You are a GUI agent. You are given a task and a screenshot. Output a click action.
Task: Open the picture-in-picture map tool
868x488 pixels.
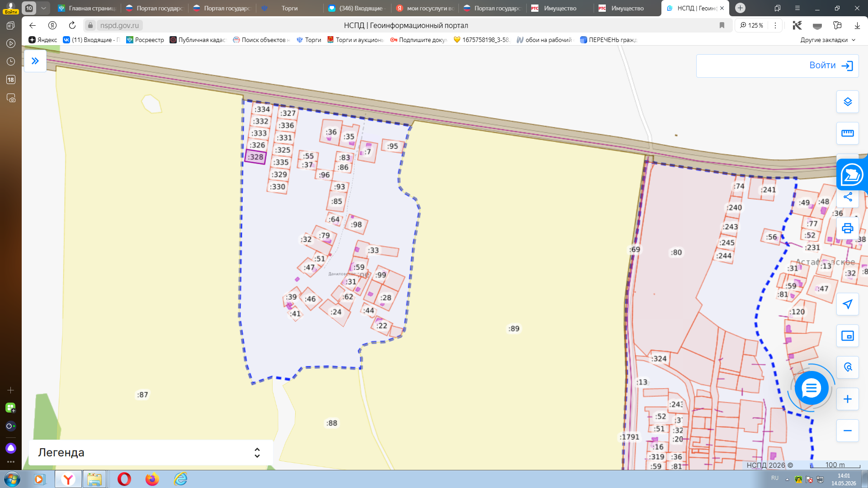point(847,336)
